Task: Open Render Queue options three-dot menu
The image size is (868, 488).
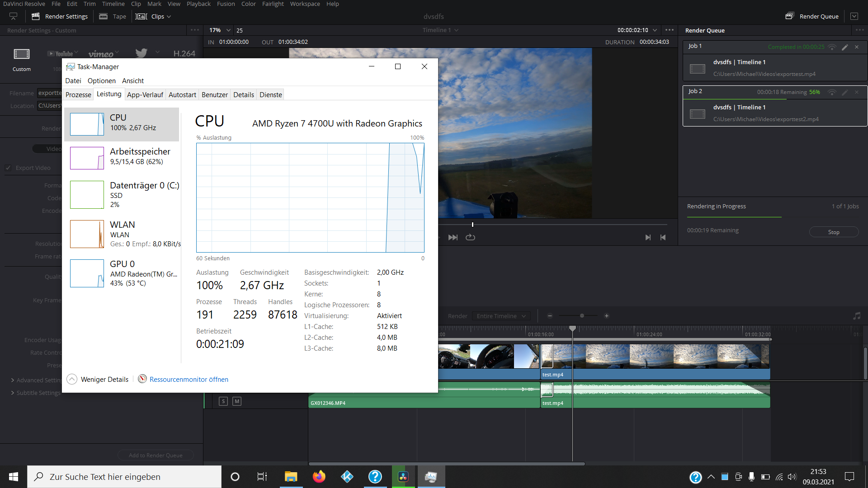Action: click(859, 30)
